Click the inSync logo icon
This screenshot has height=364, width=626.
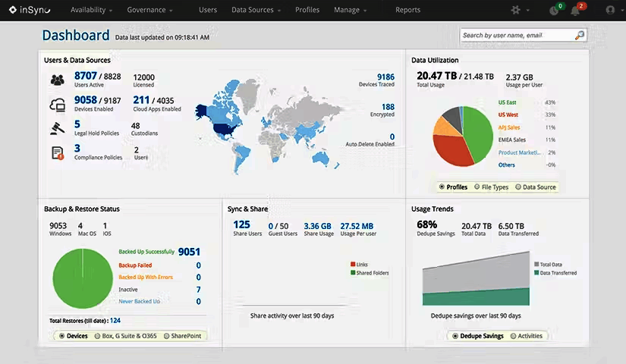[13, 10]
